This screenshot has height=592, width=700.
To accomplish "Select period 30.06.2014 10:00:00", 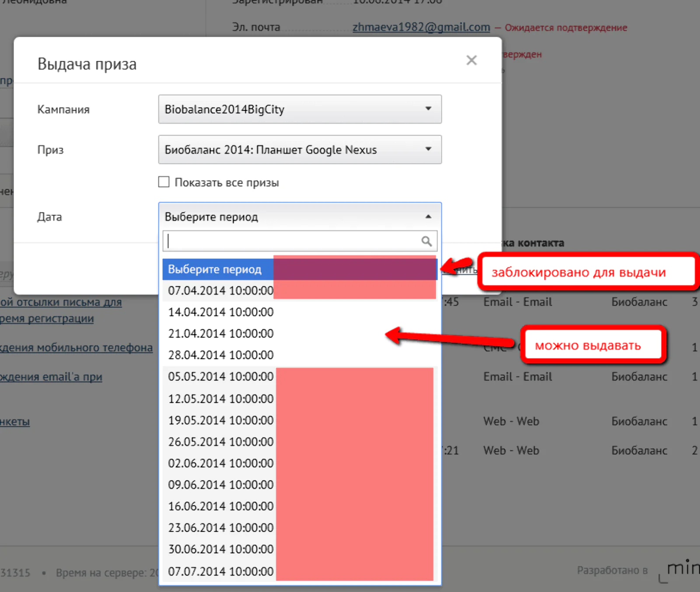I will [x=300, y=549].
